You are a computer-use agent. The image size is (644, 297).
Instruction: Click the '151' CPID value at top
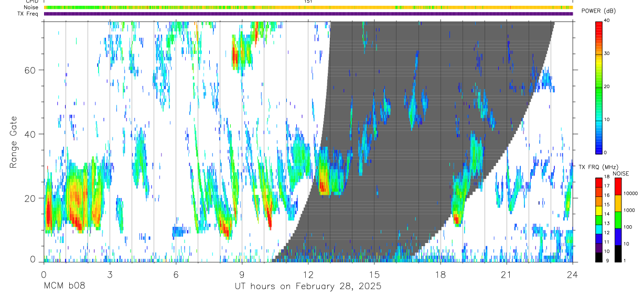point(308,2)
